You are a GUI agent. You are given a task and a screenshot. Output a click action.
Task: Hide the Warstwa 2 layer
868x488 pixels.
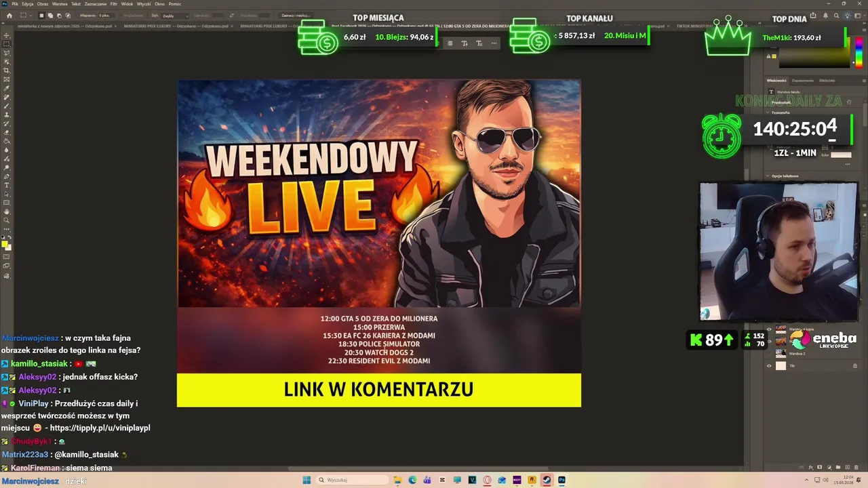(x=769, y=353)
